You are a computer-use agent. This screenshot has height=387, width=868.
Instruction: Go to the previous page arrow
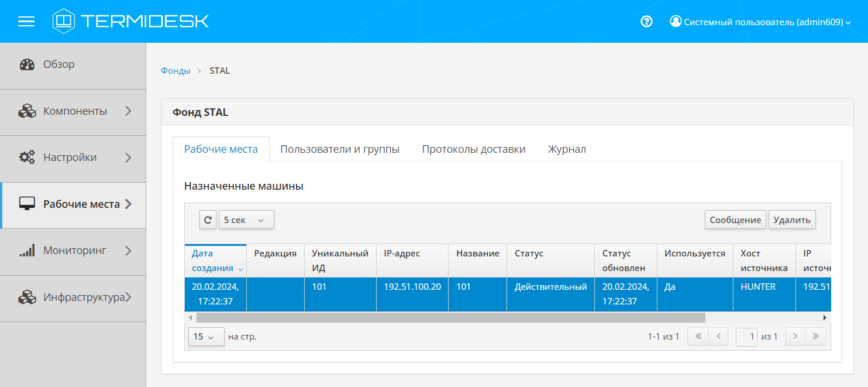click(x=718, y=337)
